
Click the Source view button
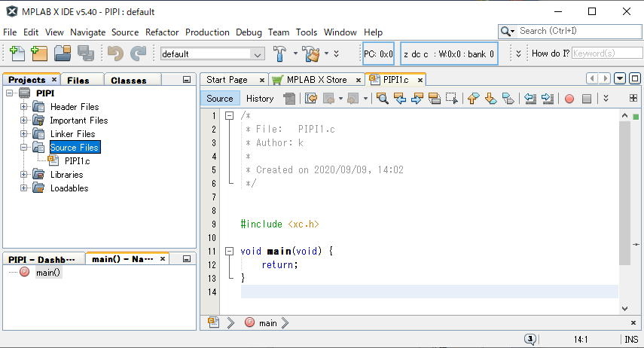(219, 99)
